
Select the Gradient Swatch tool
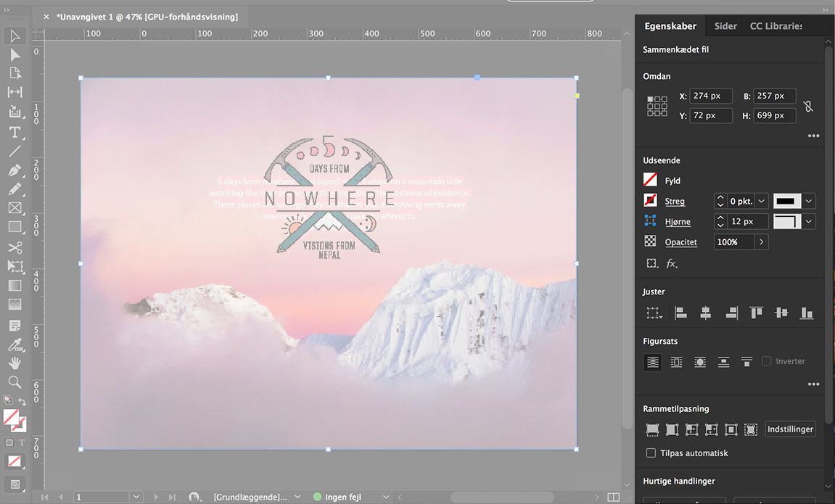(15, 285)
